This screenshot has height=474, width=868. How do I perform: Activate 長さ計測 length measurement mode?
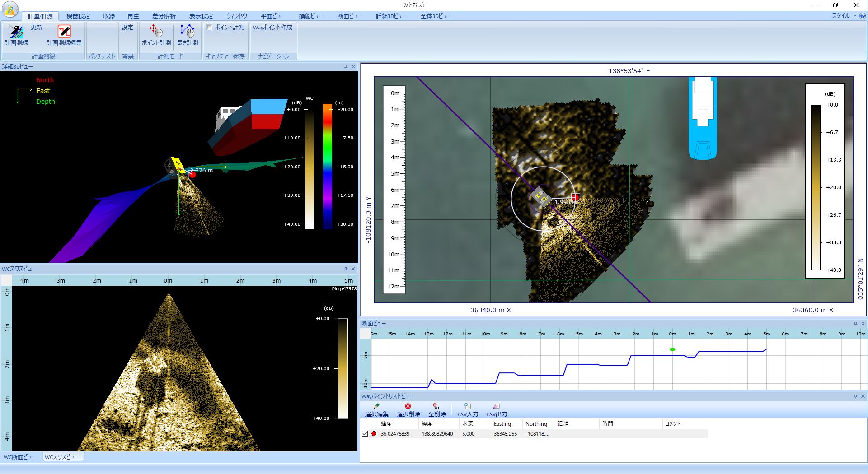point(187,35)
